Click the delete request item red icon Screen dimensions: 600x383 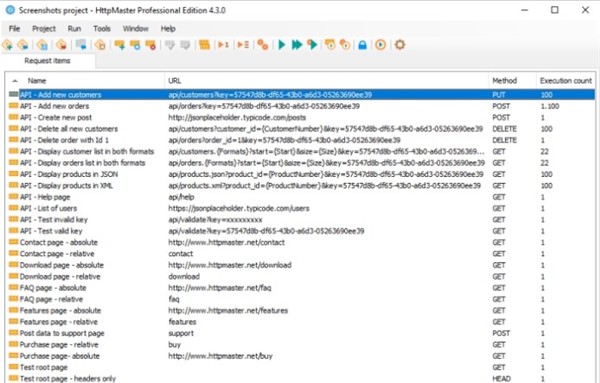click(151, 45)
